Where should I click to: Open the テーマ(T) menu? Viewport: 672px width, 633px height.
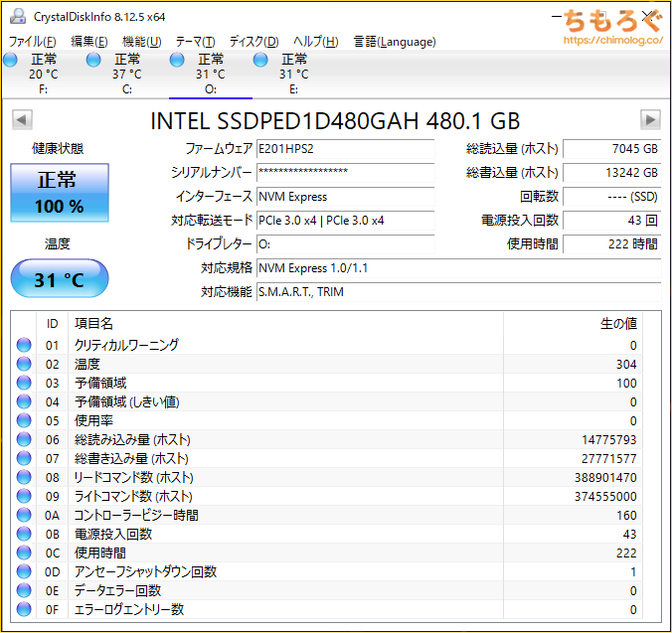(196, 42)
